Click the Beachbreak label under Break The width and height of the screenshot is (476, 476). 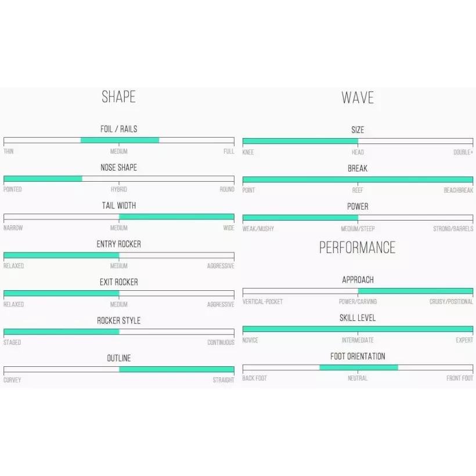coord(458,190)
